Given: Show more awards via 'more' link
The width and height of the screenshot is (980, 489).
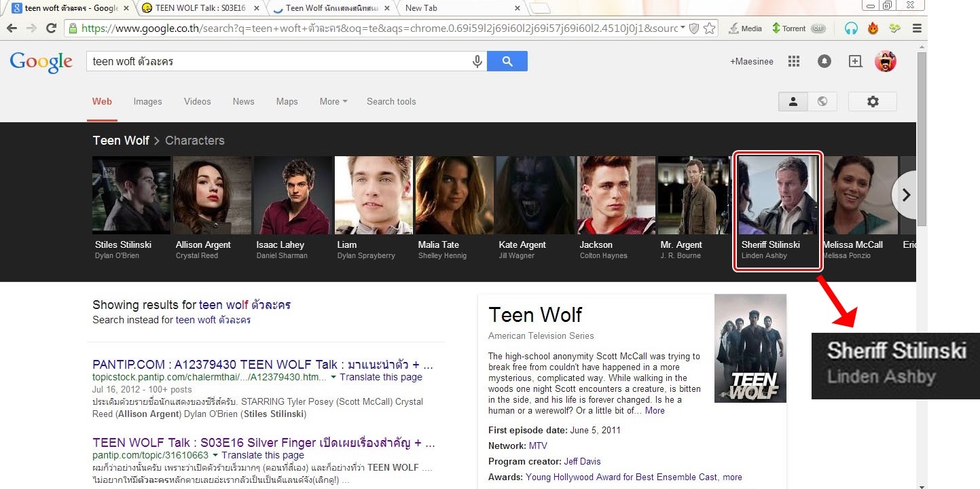Looking at the screenshot, I should pyautogui.click(x=732, y=477).
